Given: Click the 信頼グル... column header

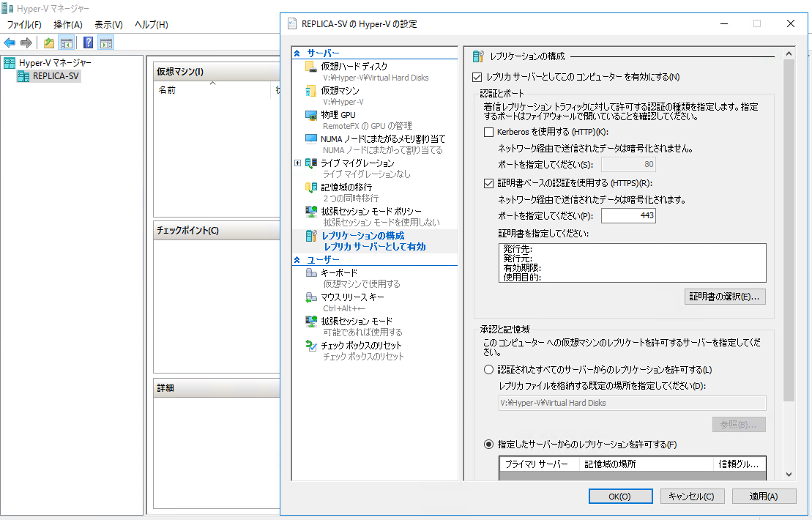Looking at the screenshot, I should coord(739,464).
